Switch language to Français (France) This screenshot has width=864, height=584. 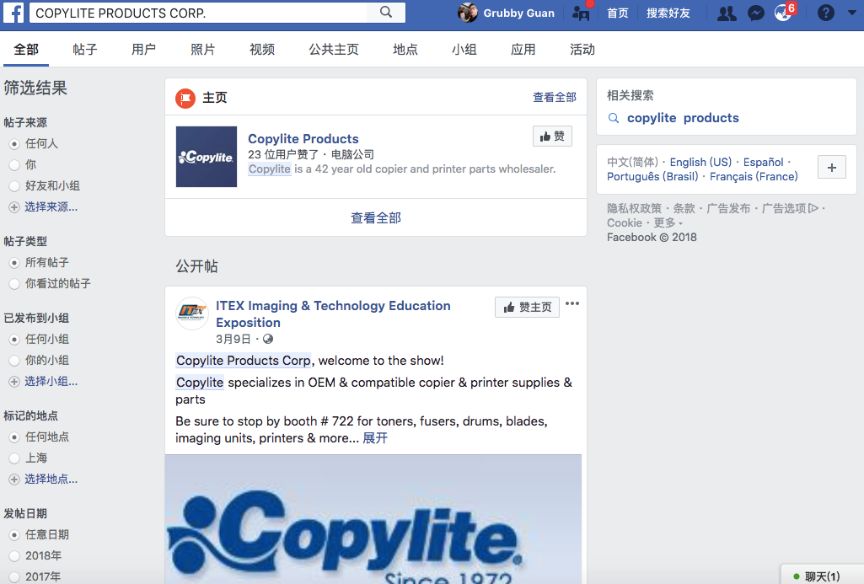coord(753,176)
